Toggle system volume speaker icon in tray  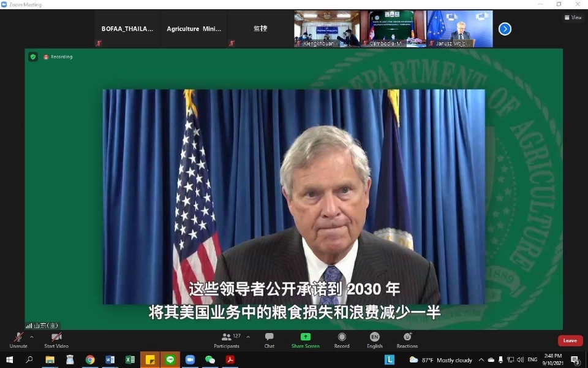pos(519,360)
